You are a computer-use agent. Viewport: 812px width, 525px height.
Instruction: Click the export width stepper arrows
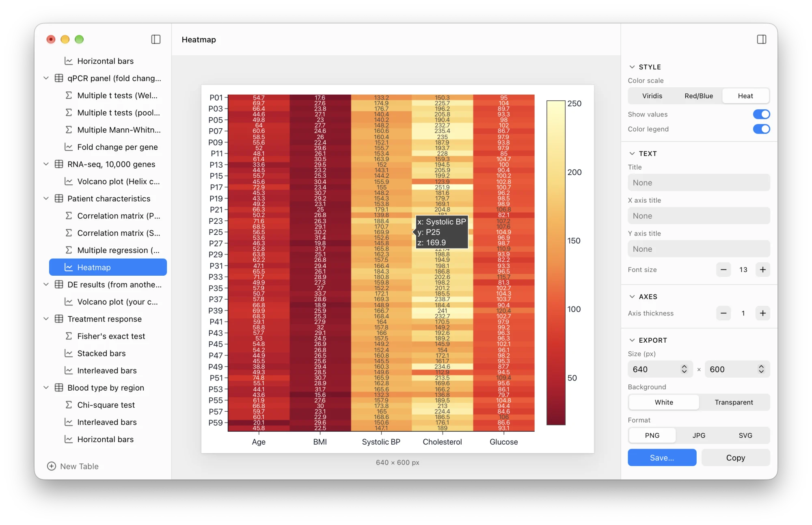pos(684,369)
